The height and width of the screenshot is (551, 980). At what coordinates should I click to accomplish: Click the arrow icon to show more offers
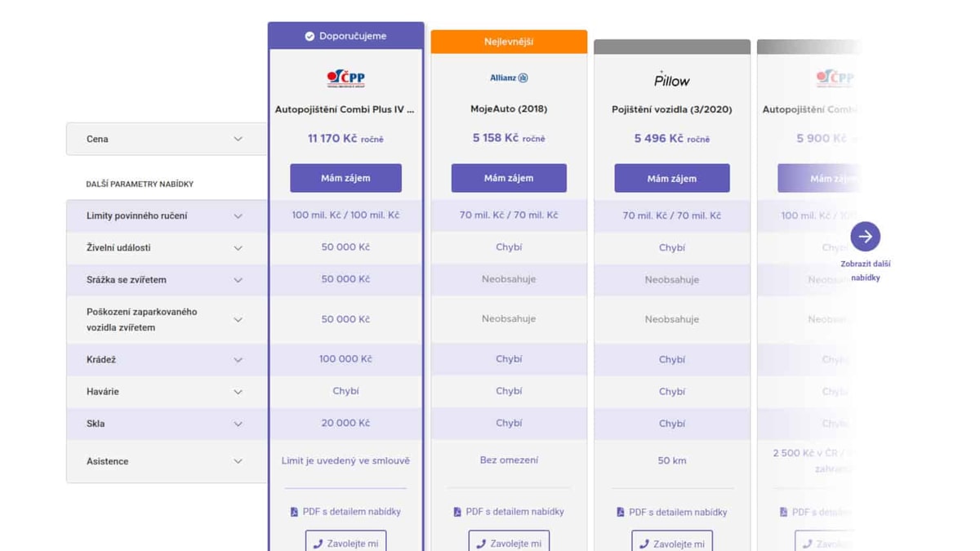pyautogui.click(x=865, y=237)
